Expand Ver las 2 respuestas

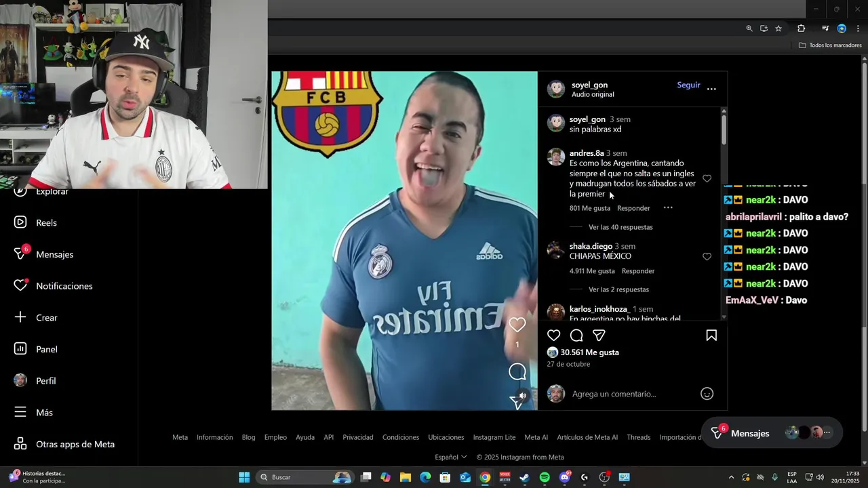[x=618, y=289]
